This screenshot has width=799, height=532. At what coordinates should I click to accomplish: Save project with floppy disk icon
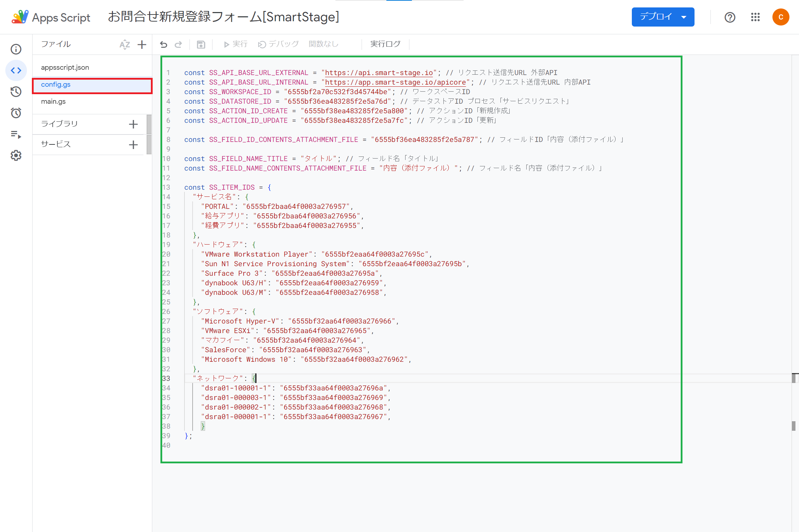pyautogui.click(x=201, y=44)
